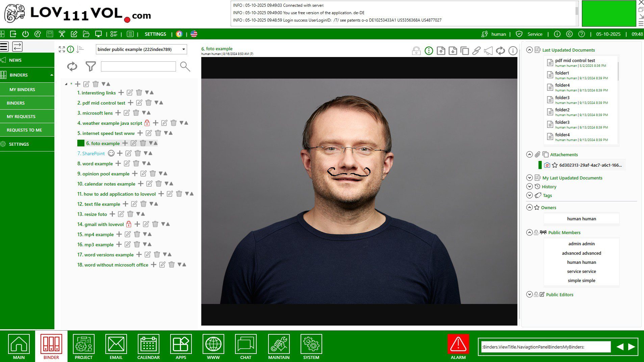Viewport: 644px width, 362px height.
Task: Click the binder search input field
Action: tap(138, 66)
